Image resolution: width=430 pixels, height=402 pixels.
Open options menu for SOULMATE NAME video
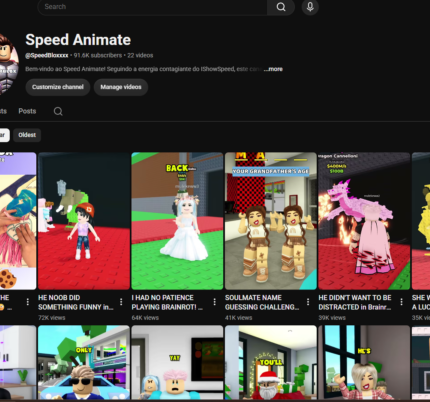(308, 302)
